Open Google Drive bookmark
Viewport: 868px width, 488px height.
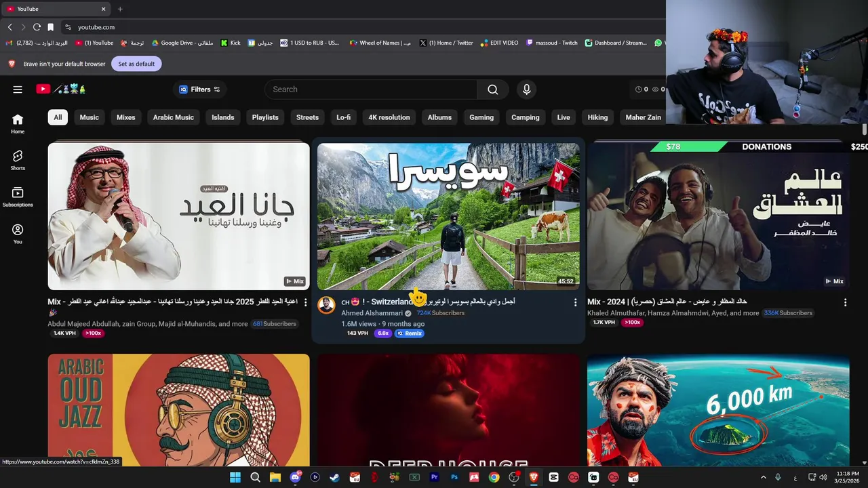click(182, 43)
